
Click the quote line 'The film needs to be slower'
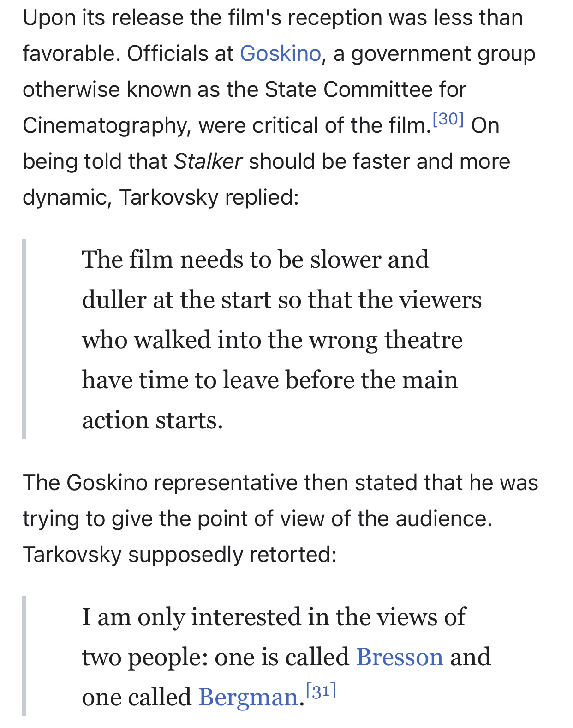click(x=255, y=259)
